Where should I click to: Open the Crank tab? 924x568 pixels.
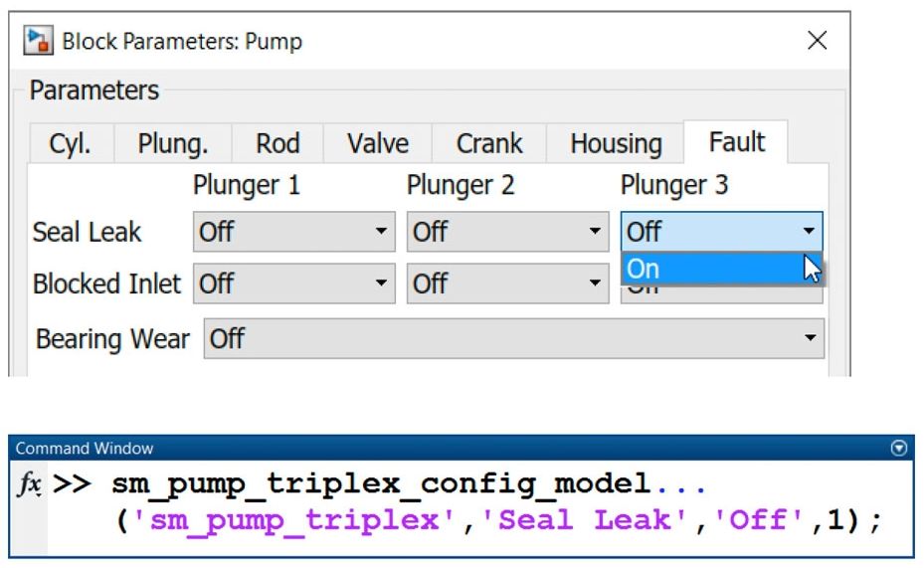pyautogui.click(x=488, y=143)
